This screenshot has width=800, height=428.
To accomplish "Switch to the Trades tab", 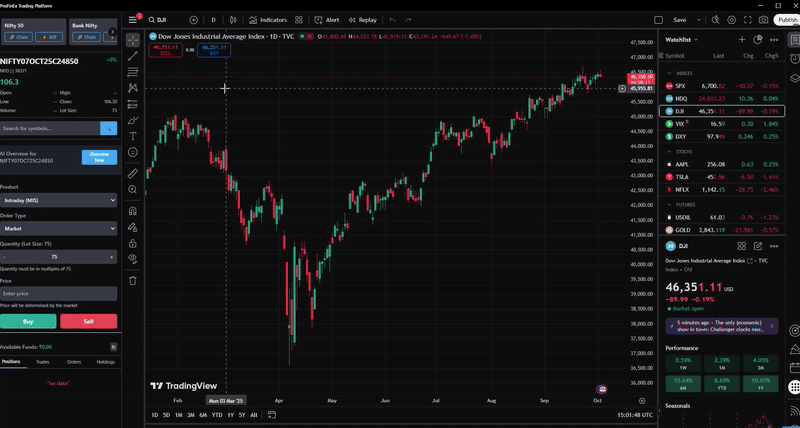I will pyautogui.click(x=43, y=362).
